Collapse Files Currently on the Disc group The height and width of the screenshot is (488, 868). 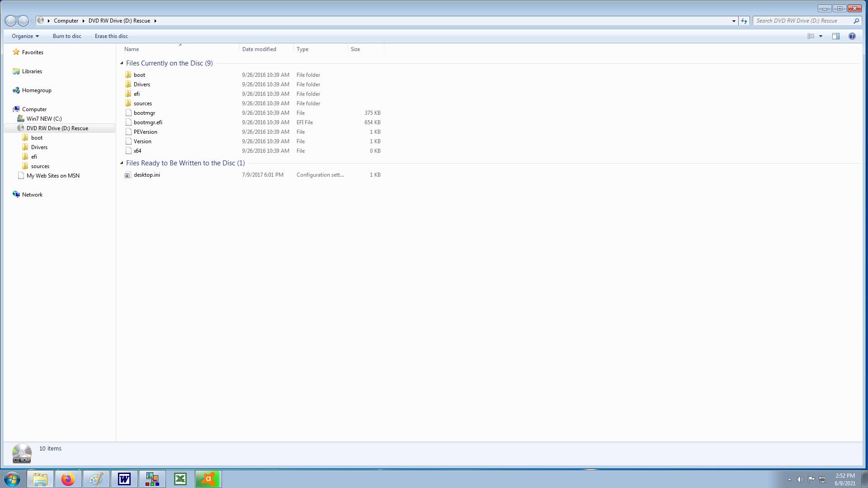click(x=122, y=63)
